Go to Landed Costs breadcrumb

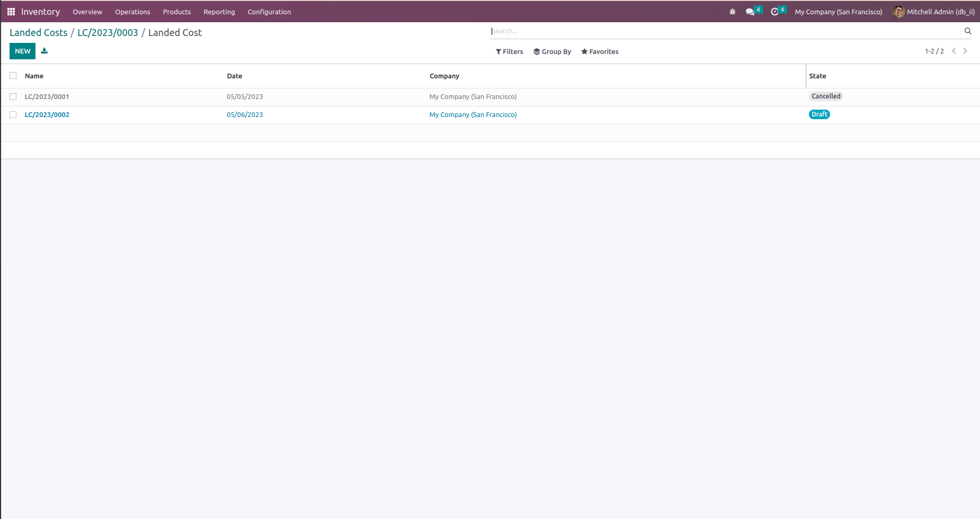coord(39,32)
